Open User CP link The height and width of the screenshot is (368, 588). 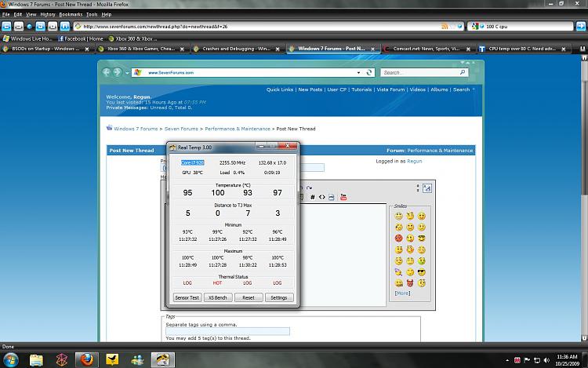[x=337, y=89]
